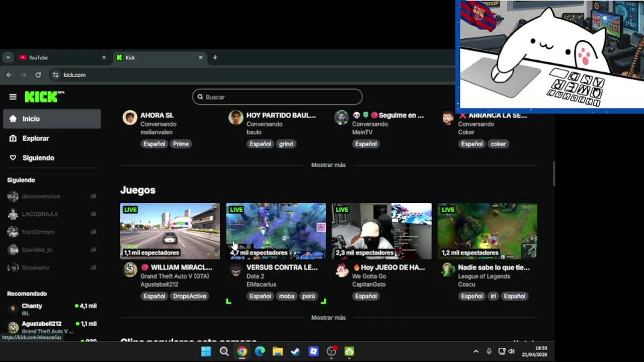The width and height of the screenshot is (644, 362).
Task: Click the browser forward arrow
Action: pos(23,75)
